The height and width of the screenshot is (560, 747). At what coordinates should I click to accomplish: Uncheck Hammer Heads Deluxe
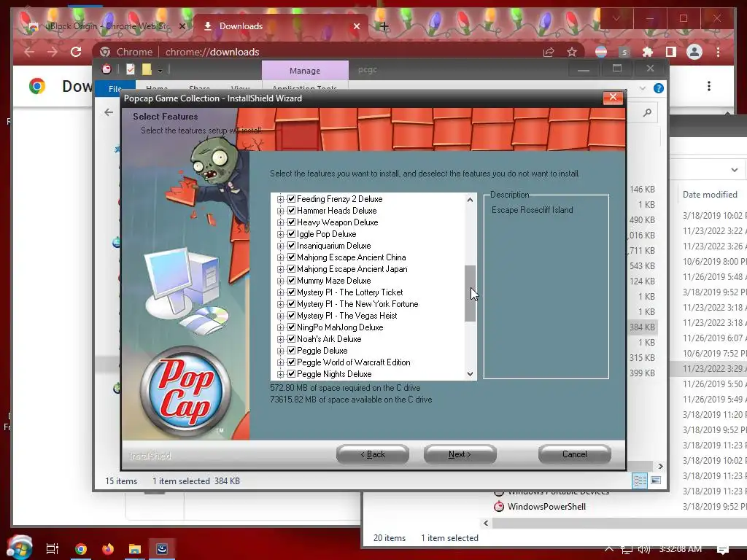coord(292,211)
